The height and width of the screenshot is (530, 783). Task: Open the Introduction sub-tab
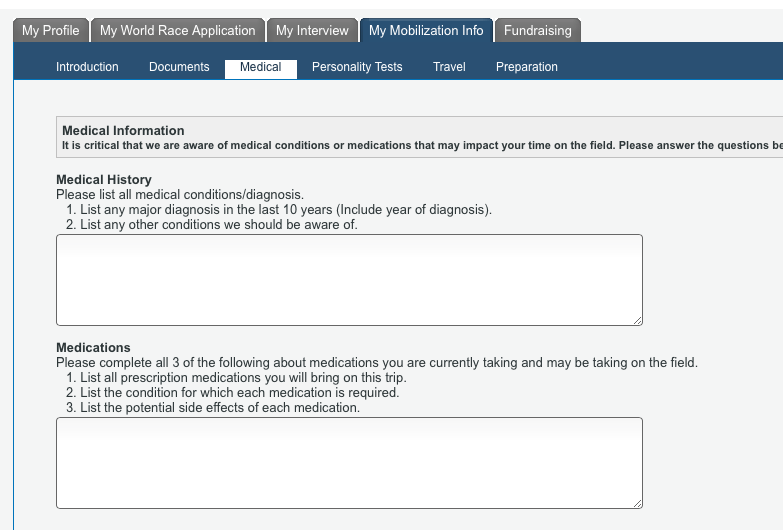(87, 67)
